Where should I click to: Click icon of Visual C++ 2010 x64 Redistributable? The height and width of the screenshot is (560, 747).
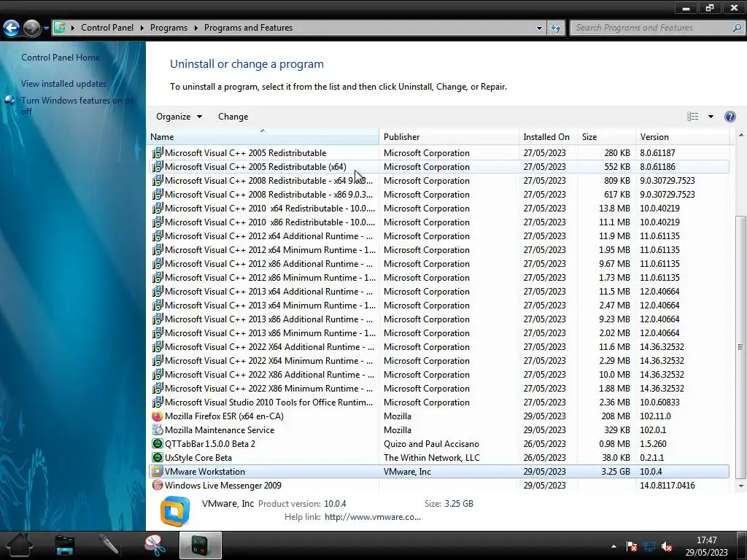coord(158,208)
